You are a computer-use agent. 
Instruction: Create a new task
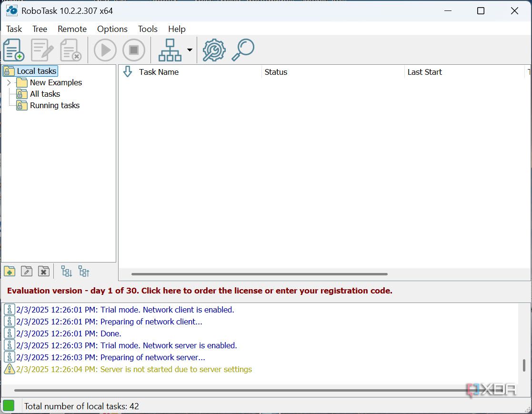click(13, 50)
